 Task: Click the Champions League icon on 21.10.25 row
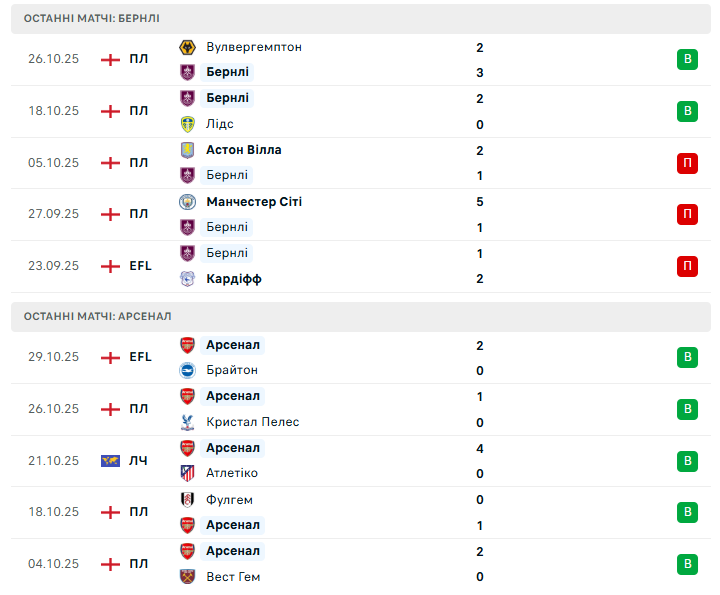pyautogui.click(x=110, y=461)
